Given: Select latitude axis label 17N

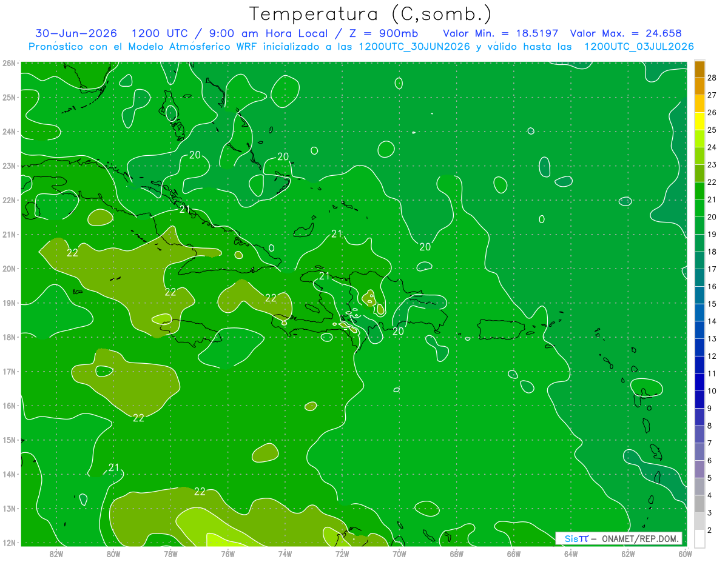Looking at the screenshot, I should (x=8, y=371).
